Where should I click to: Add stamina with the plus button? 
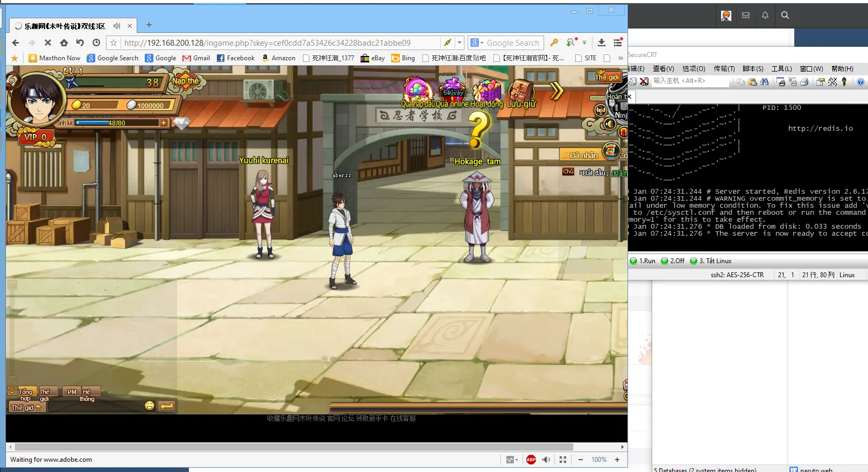(164, 123)
